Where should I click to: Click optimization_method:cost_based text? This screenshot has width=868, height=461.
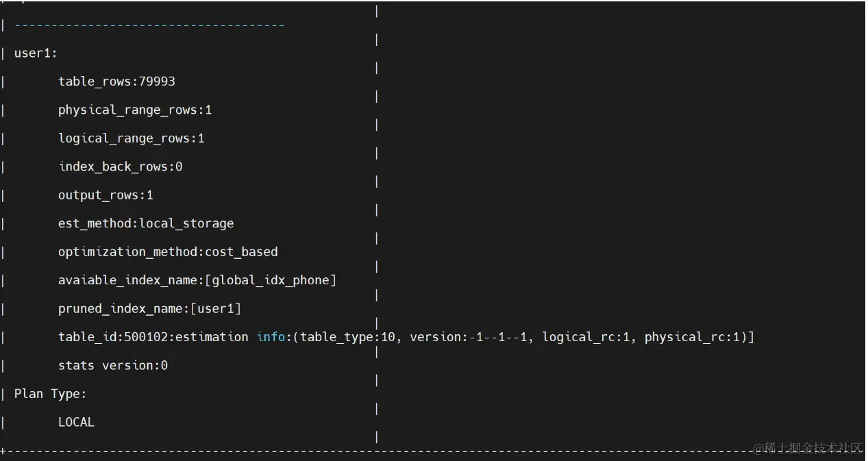[x=168, y=251]
